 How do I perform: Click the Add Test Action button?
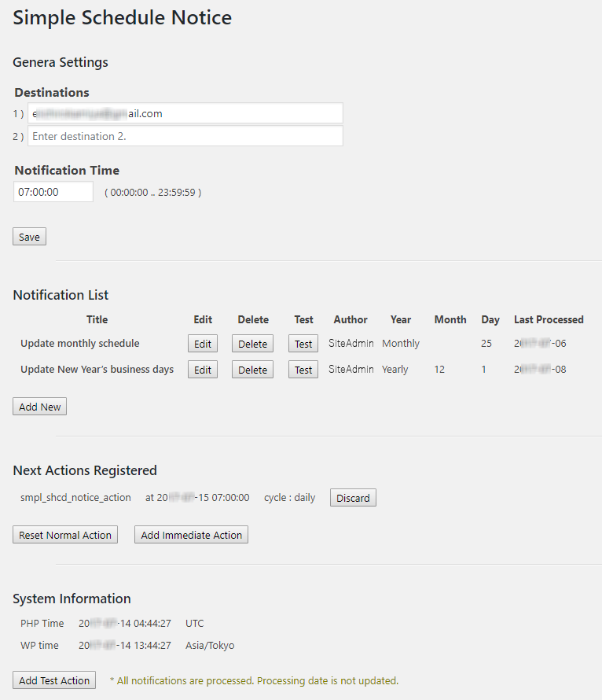coord(54,680)
